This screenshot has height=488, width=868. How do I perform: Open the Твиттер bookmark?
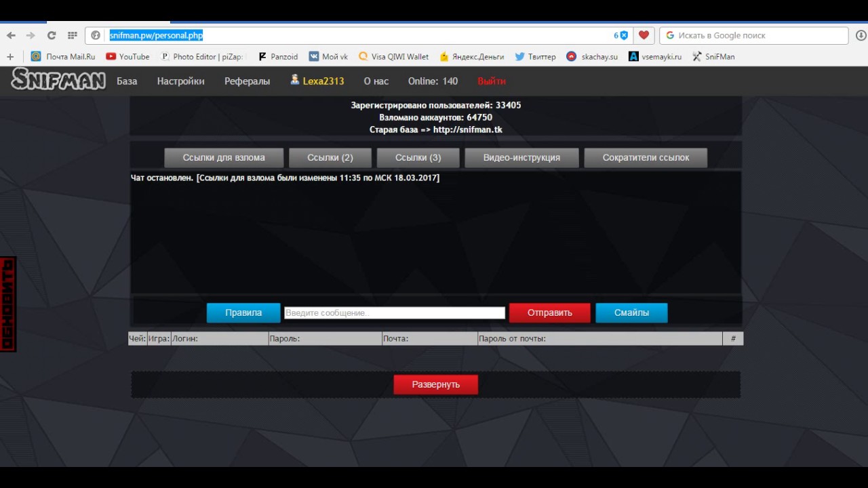pos(535,57)
